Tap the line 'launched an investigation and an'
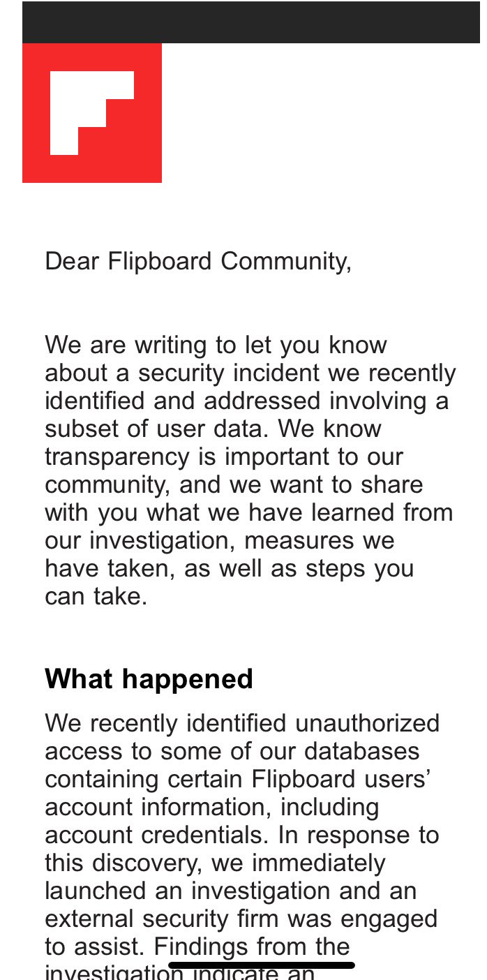 [x=230, y=891]
